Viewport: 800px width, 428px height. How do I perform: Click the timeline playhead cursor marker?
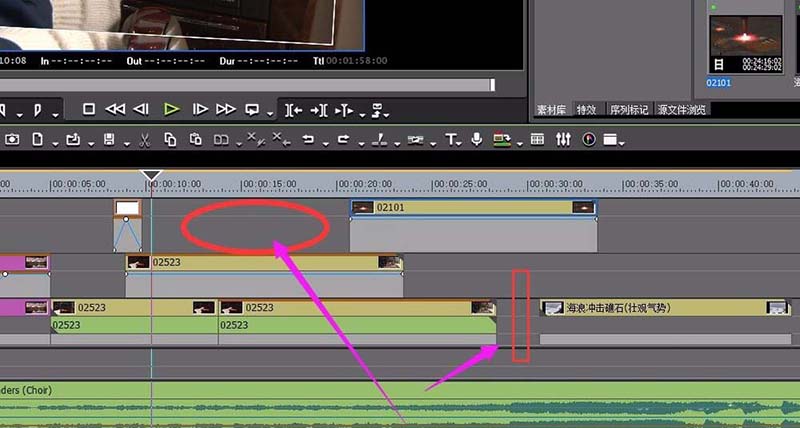pos(151,176)
